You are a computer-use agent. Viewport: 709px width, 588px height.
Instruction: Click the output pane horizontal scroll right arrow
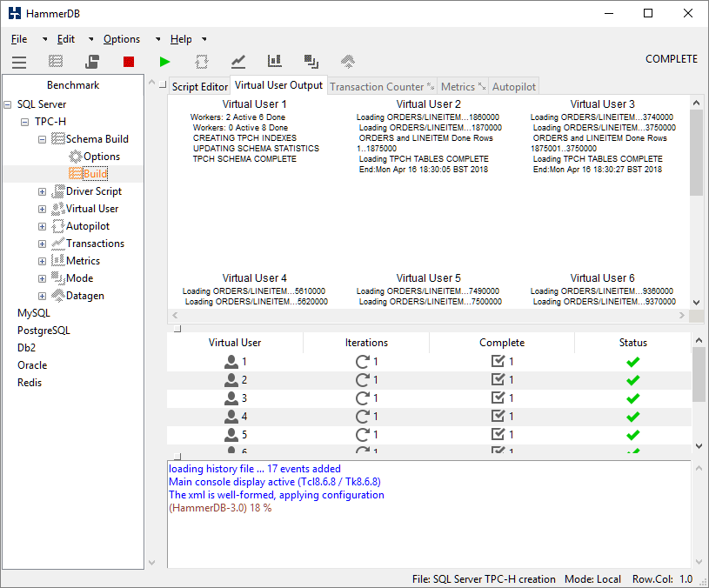[x=682, y=316]
